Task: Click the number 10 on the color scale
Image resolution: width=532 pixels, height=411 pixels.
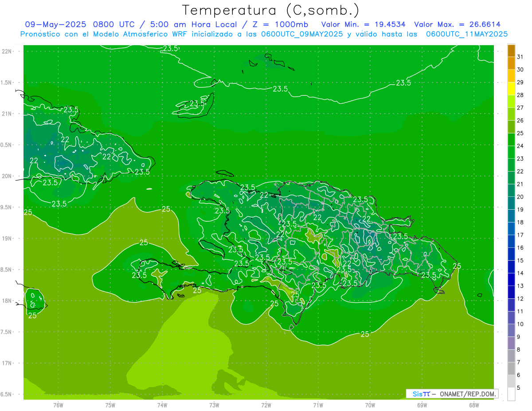Action: [x=520, y=324]
